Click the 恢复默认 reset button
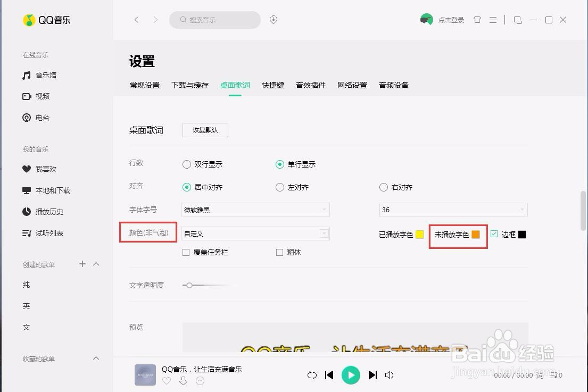 pyautogui.click(x=205, y=130)
